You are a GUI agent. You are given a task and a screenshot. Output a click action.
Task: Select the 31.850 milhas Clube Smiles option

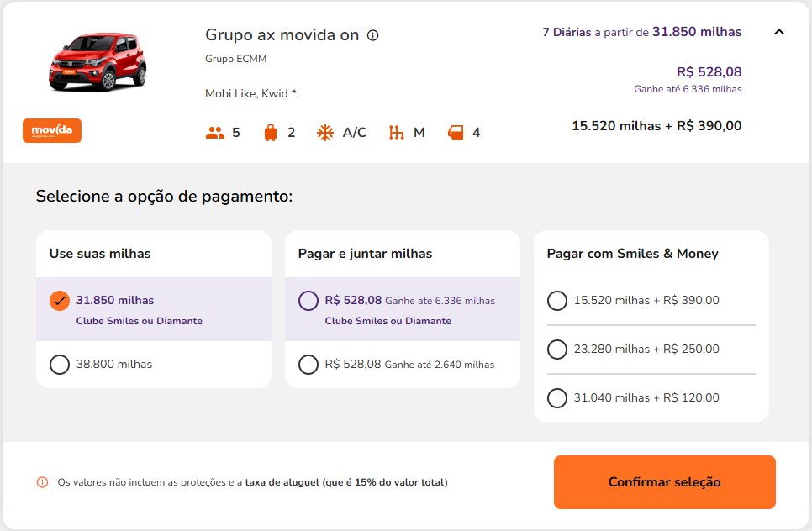(x=60, y=301)
